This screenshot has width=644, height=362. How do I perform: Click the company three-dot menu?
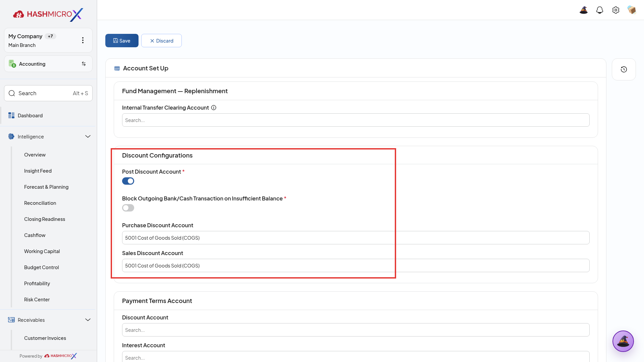[x=83, y=40]
